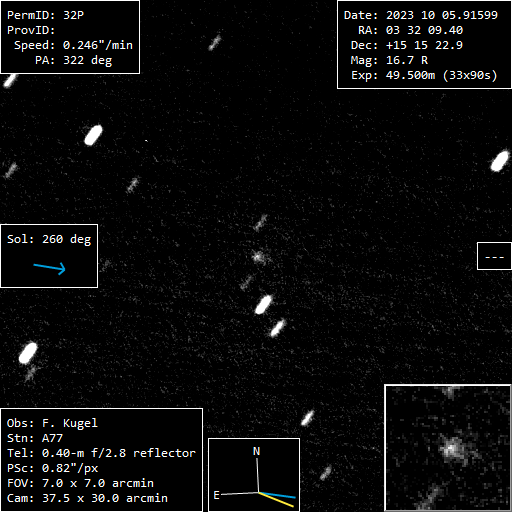Click the yellow line in the compass box
512x512 pixels.
point(276,500)
